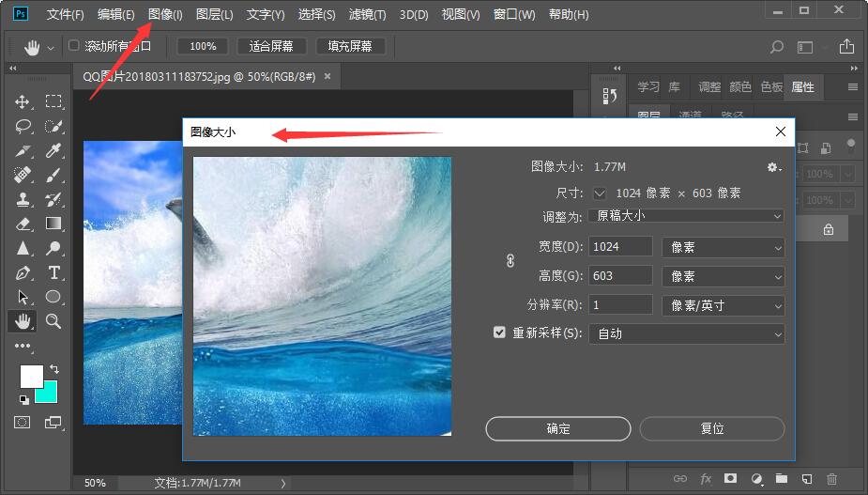Open the Dimensions unit dropdown arrow
868x495 pixels.
point(600,193)
